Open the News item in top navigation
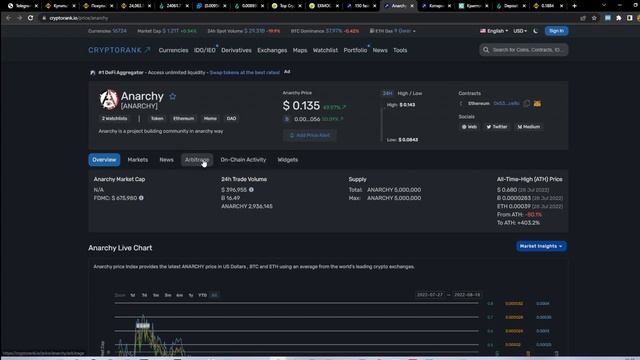This screenshot has height=360, width=640. pyautogui.click(x=380, y=50)
